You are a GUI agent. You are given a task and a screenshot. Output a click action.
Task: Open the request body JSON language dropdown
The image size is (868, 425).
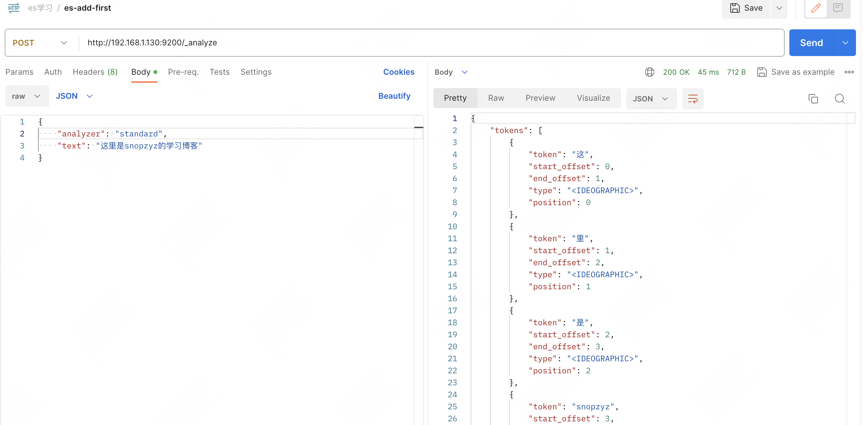[x=74, y=96]
